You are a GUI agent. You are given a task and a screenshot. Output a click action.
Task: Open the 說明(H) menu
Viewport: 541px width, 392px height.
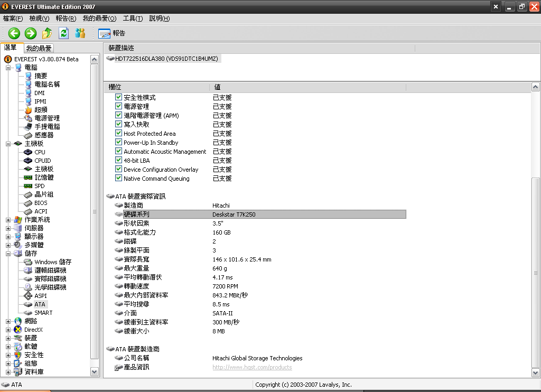(x=160, y=18)
